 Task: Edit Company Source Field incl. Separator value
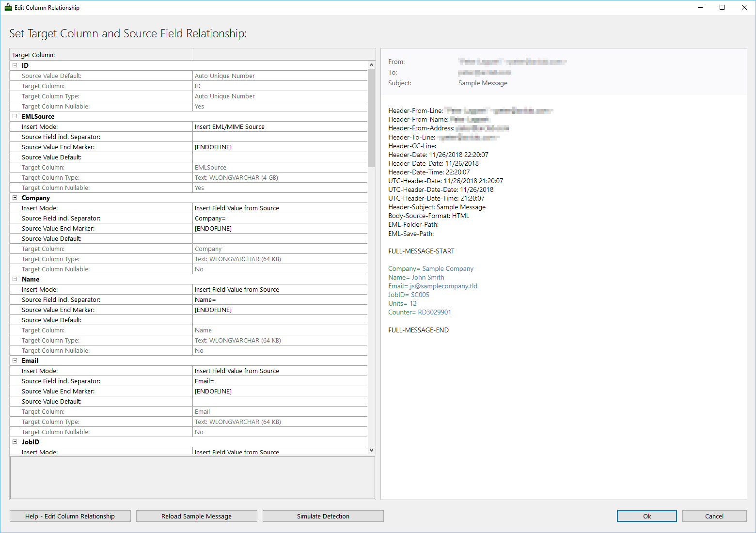point(280,219)
